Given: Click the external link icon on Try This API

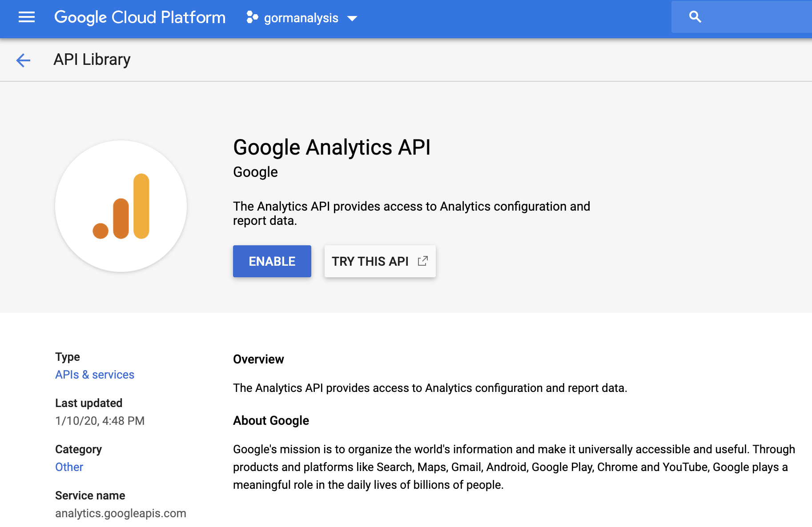Looking at the screenshot, I should tap(423, 261).
